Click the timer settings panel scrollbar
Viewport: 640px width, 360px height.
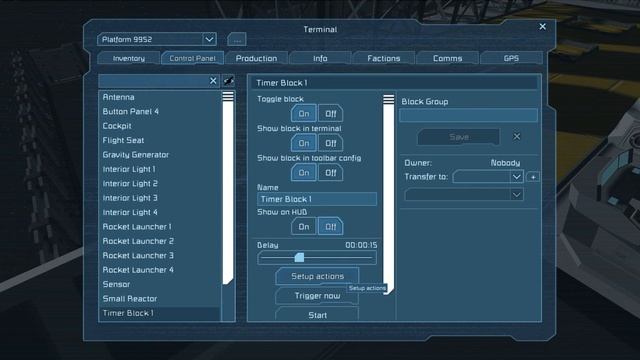coord(389,194)
